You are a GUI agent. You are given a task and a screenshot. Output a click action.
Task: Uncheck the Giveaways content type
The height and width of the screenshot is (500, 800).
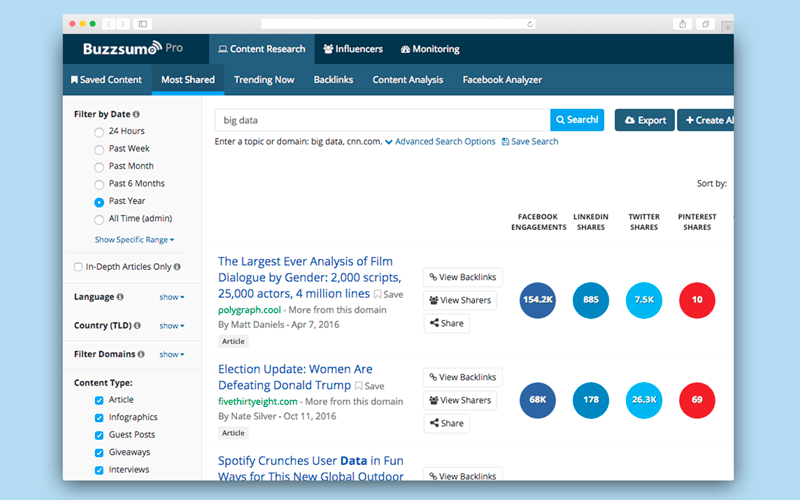click(99, 453)
